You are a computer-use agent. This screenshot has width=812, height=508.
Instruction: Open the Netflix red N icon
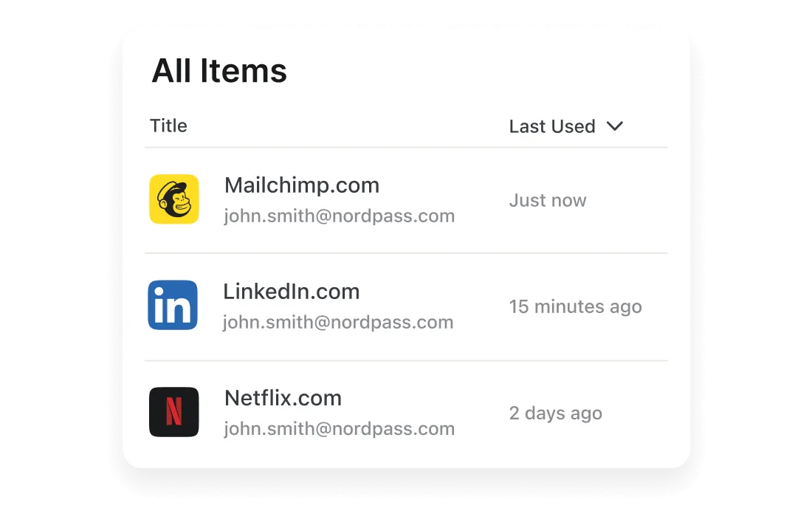pyautogui.click(x=174, y=412)
